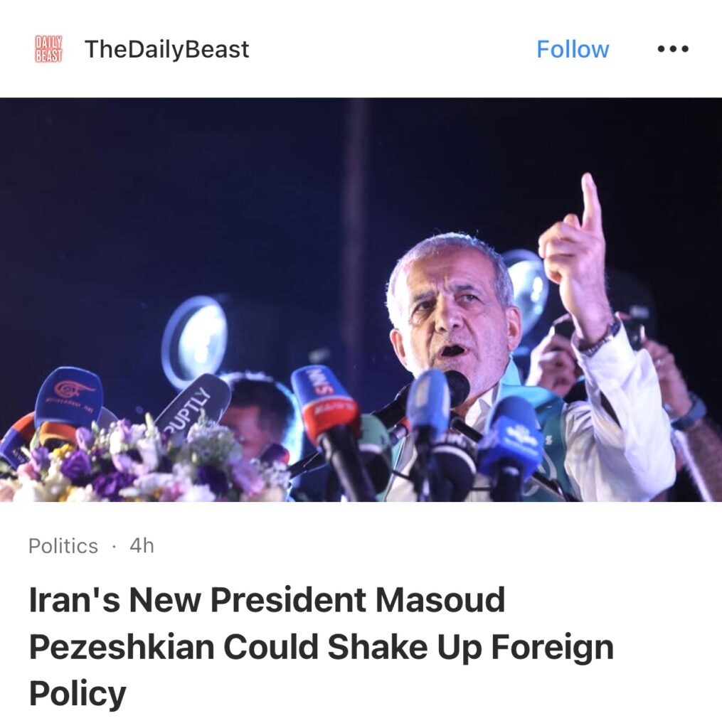Open the three-dot more options menu

click(x=673, y=49)
